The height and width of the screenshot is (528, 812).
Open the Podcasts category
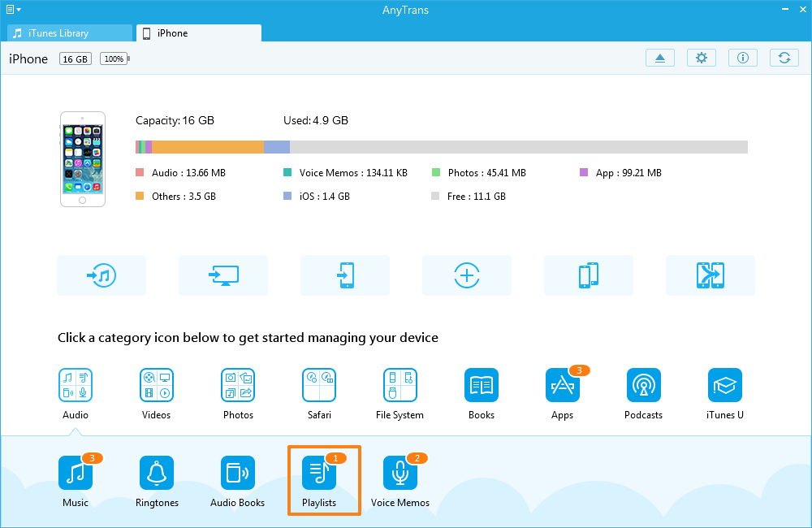644,385
